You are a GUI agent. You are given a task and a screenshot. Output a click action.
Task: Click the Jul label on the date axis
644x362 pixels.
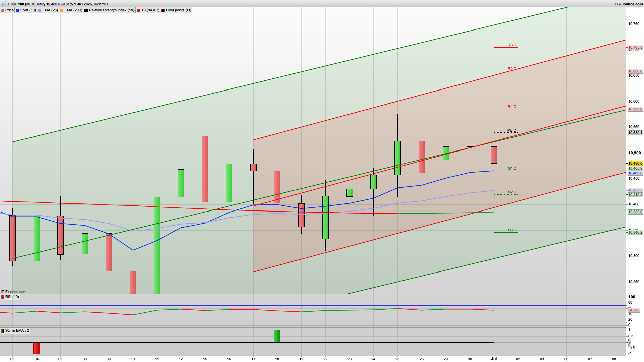coord(494,359)
